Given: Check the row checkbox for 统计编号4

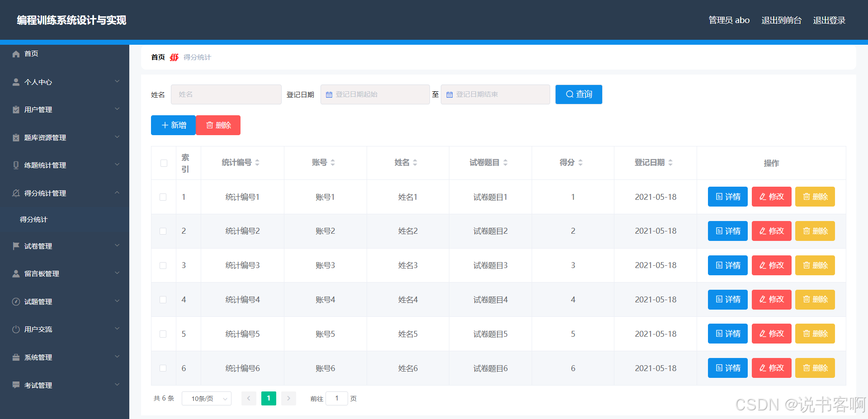Looking at the screenshot, I should point(163,300).
